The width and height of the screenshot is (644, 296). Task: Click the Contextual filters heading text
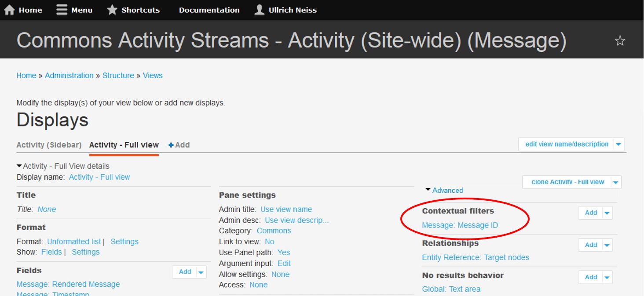coord(458,211)
